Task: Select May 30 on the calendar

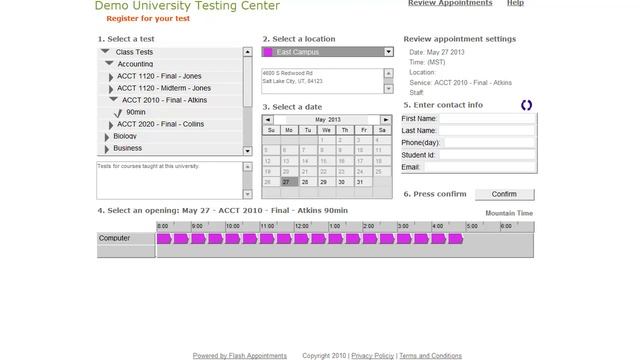Action: 345,182
